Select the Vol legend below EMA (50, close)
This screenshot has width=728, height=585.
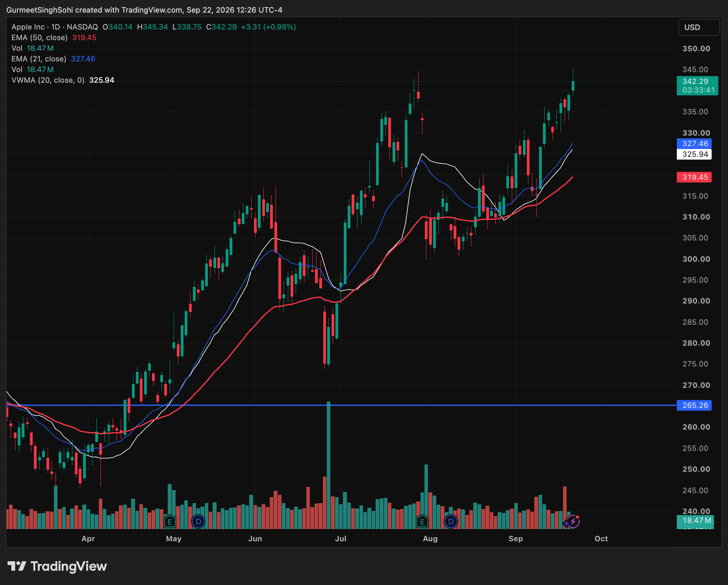click(33, 48)
